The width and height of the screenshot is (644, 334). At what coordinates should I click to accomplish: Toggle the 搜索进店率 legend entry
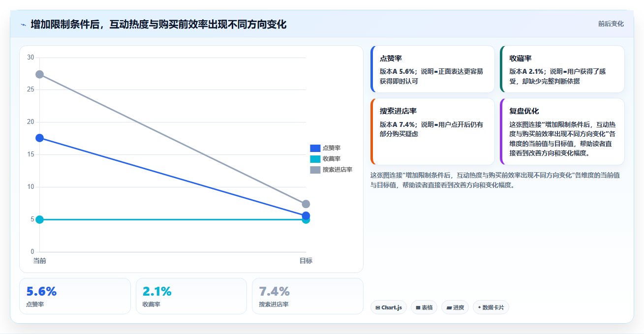tap(331, 170)
